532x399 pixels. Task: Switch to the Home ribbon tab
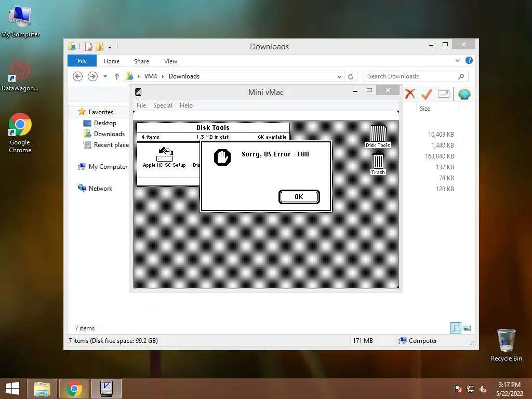[x=112, y=61]
